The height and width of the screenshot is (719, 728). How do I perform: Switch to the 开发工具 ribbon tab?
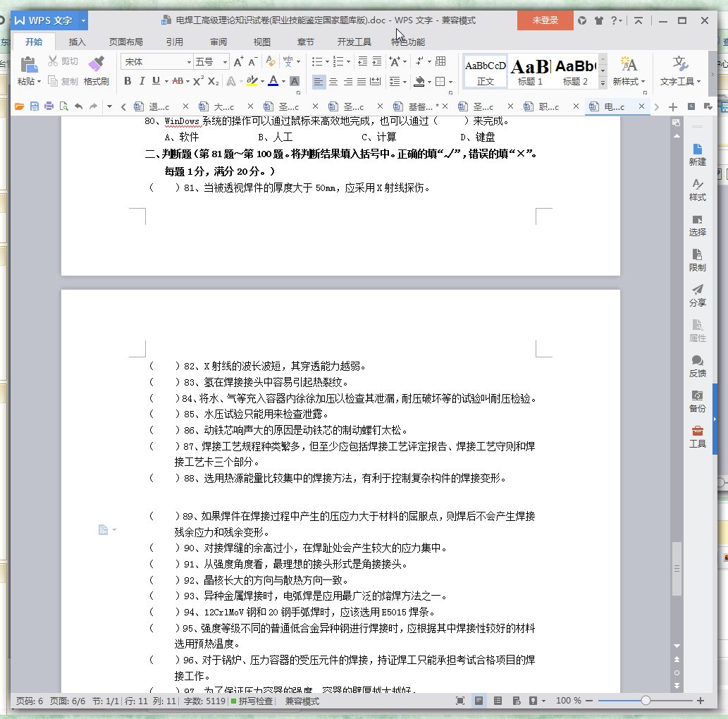pyautogui.click(x=354, y=42)
